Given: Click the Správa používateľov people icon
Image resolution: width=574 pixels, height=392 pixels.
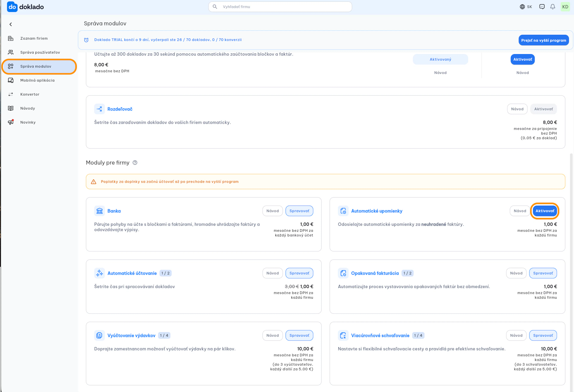Looking at the screenshot, I should pos(11,52).
